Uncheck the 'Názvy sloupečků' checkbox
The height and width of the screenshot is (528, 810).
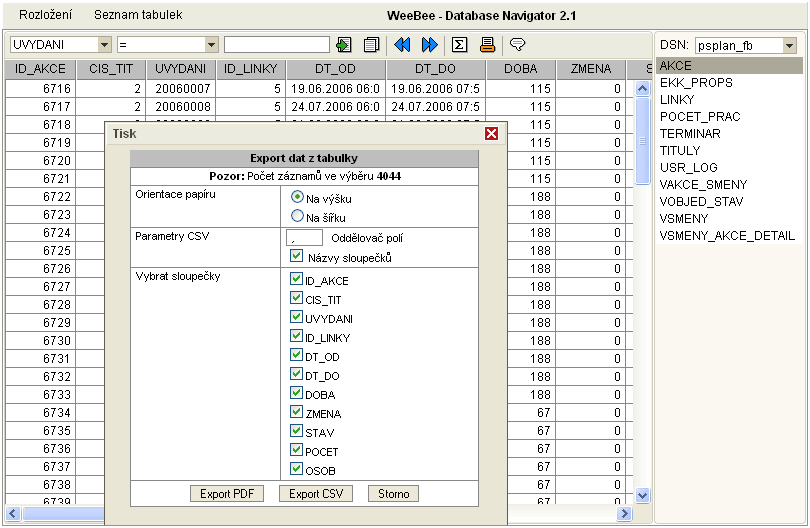coord(296,257)
